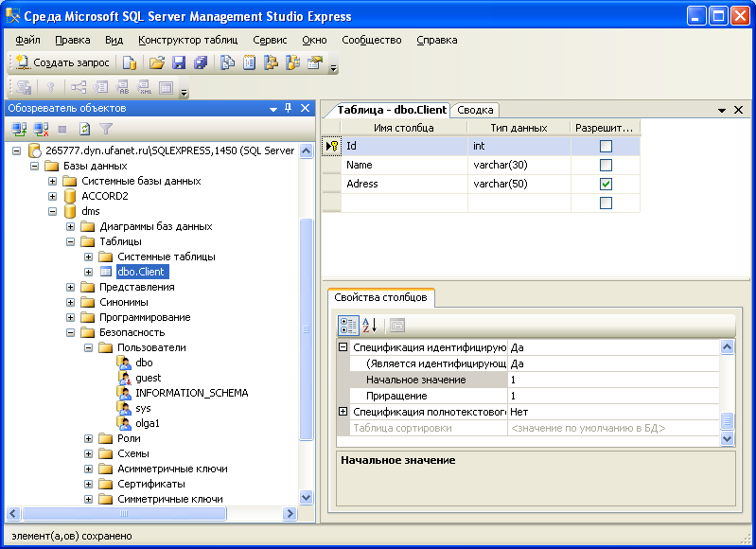The width and height of the screenshot is (756, 549).
Task: Sort column properties alphabetically with A-Z icon
Action: [369, 326]
